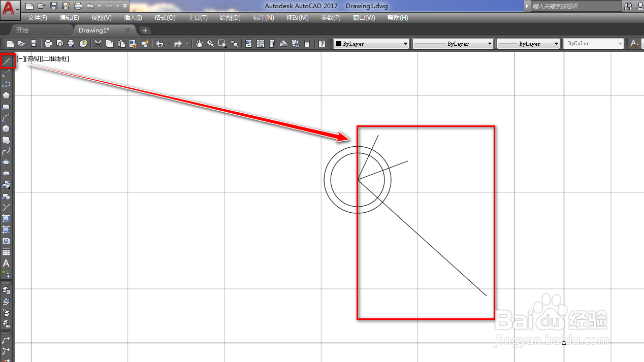Screen dimensions: 644x362
Task: Add a new drawing tab
Action: tap(145, 30)
